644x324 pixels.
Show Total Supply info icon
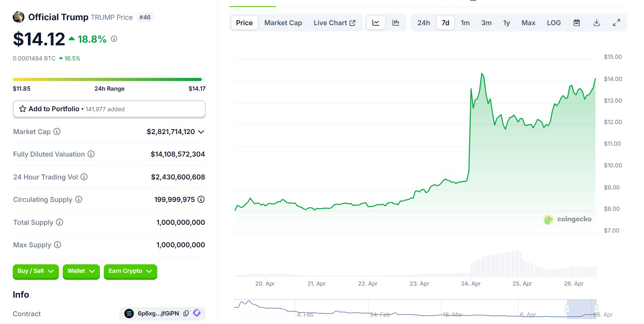pyautogui.click(x=59, y=222)
